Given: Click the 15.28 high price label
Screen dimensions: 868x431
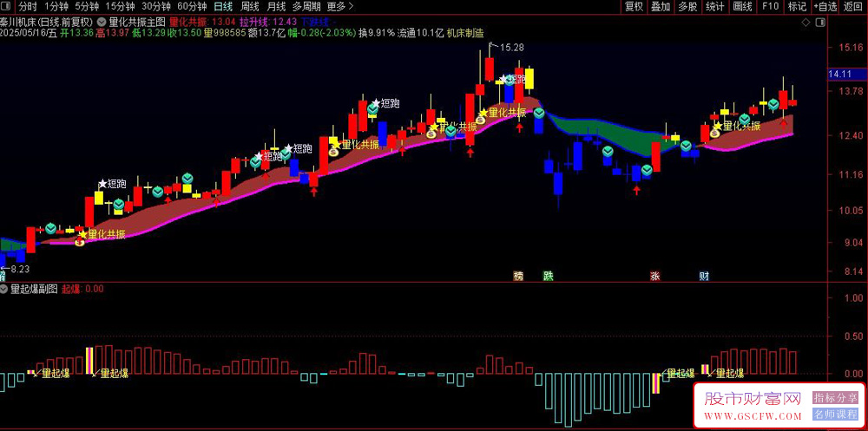Looking at the screenshot, I should click(x=512, y=48).
